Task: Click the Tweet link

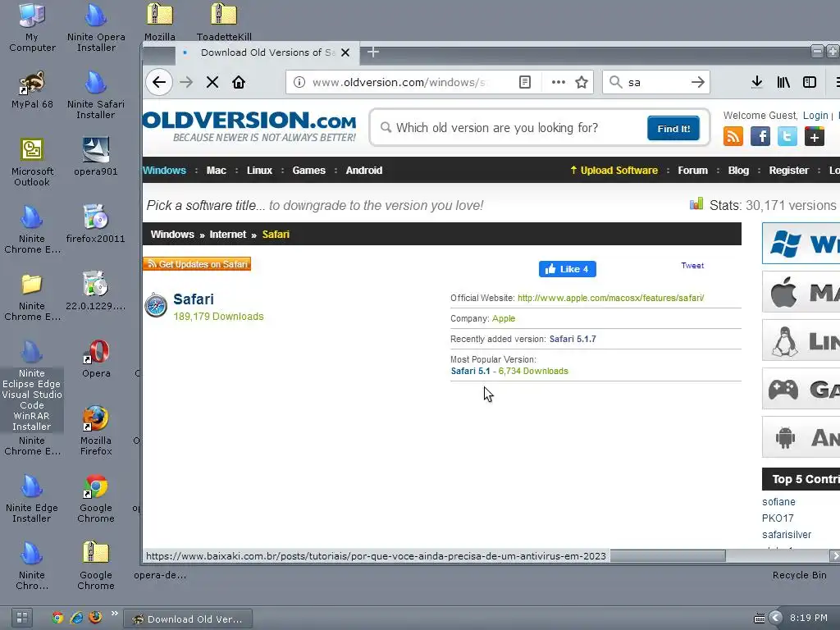Action: point(692,265)
